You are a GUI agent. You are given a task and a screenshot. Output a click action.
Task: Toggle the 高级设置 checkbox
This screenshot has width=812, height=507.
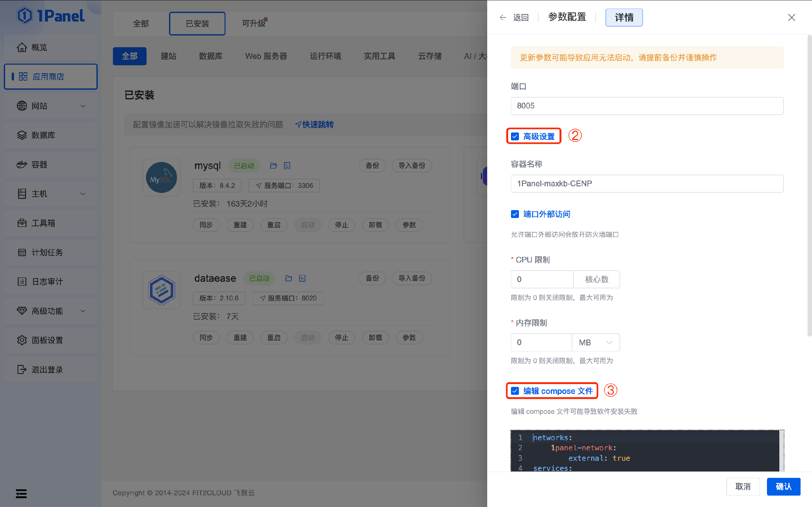(x=515, y=137)
